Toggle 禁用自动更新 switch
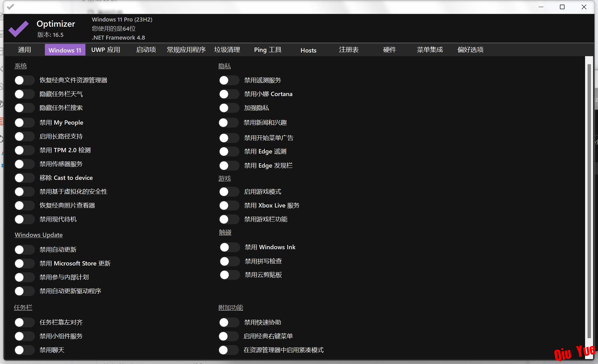Image resolution: width=598 pixels, height=364 pixels. pyautogui.click(x=24, y=250)
